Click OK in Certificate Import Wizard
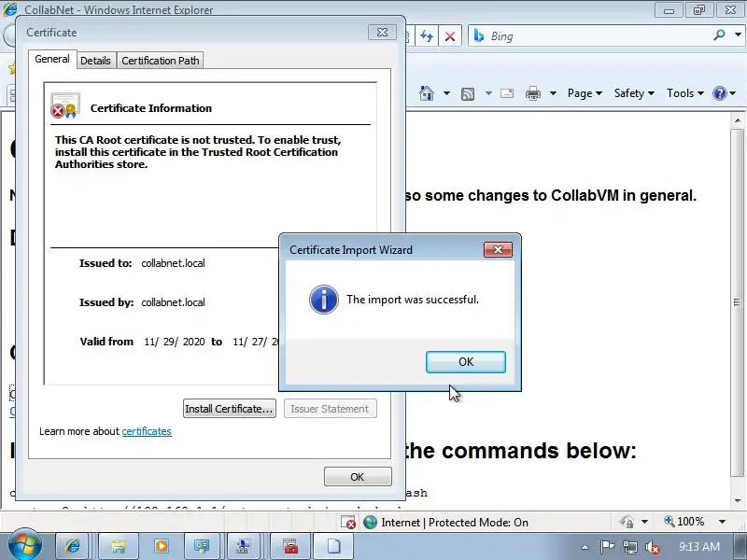 [x=465, y=362]
